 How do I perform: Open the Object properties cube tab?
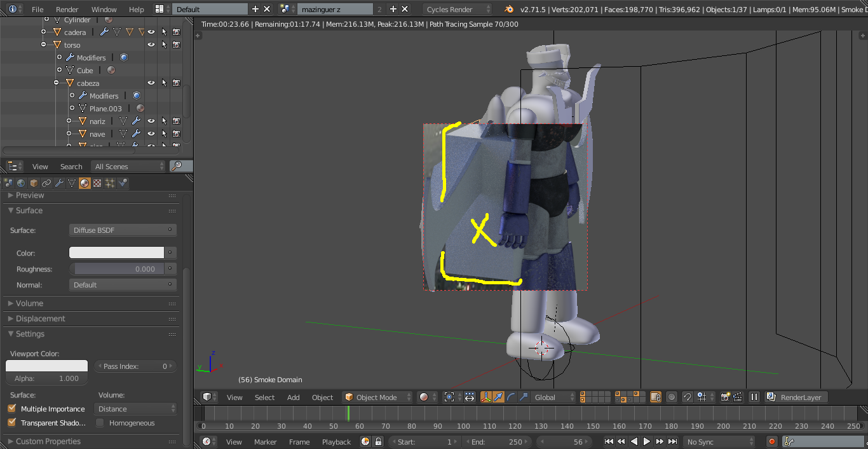tap(34, 183)
